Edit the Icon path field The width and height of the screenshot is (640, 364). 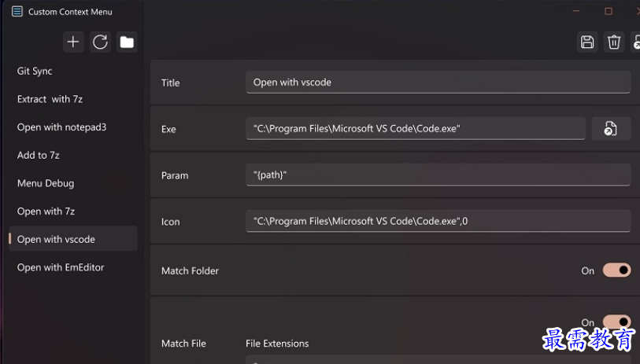click(438, 222)
